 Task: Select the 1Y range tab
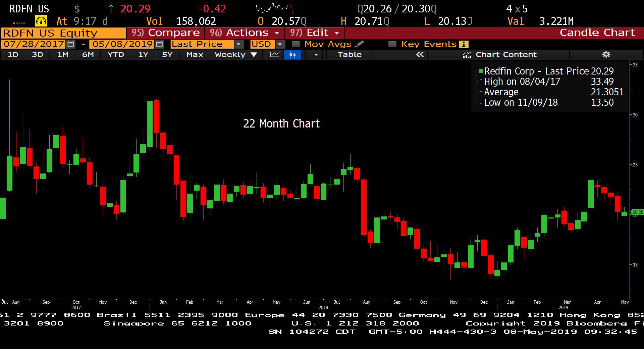pyautogui.click(x=143, y=55)
